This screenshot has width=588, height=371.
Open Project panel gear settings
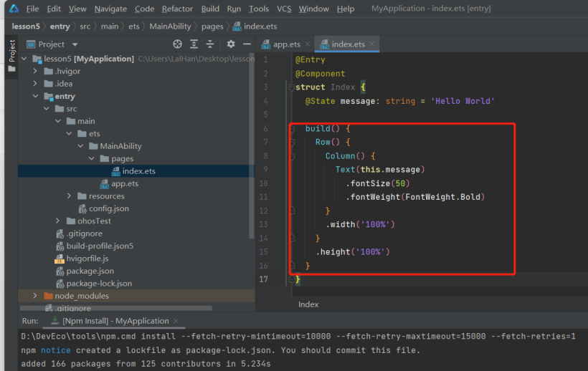coord(230,44)
